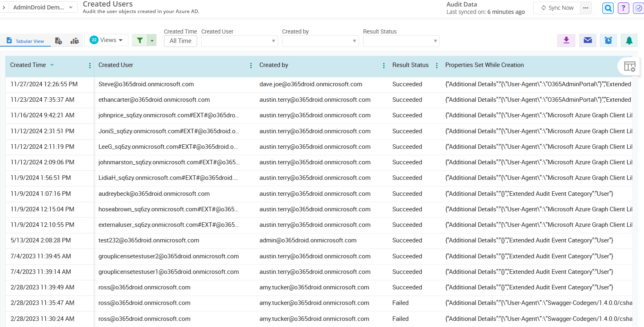Open the search icon in header
This screenshot has height=327, width=644.
click(x=608, y=8)
